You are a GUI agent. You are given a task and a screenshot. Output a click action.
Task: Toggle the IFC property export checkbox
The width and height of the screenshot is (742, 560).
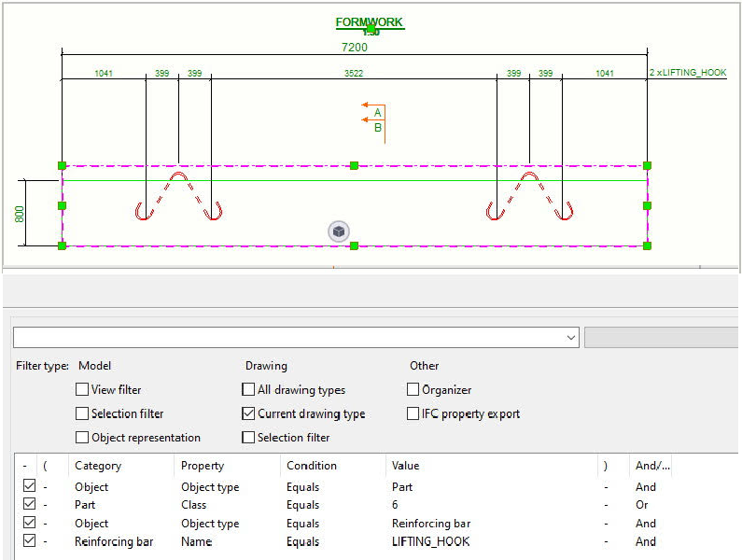tap(413, 413)
